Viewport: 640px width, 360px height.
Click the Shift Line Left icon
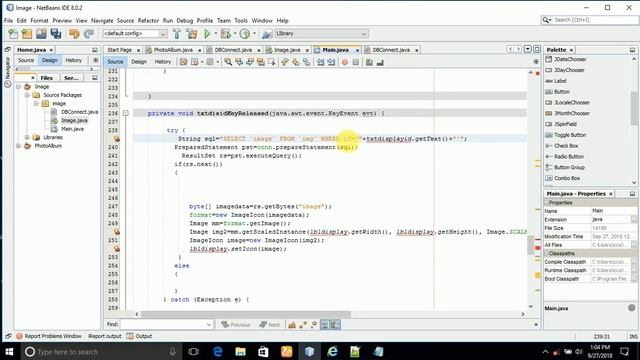320,62
